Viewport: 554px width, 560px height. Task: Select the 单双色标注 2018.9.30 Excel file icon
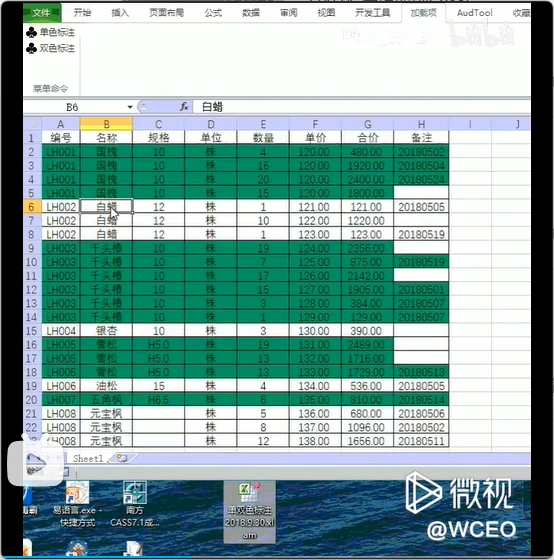249,511
